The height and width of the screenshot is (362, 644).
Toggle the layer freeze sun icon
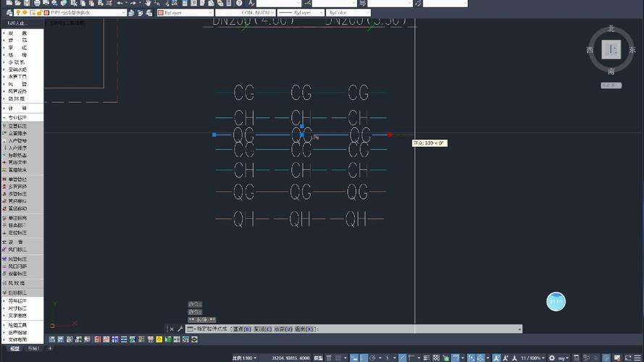[25, 13]
